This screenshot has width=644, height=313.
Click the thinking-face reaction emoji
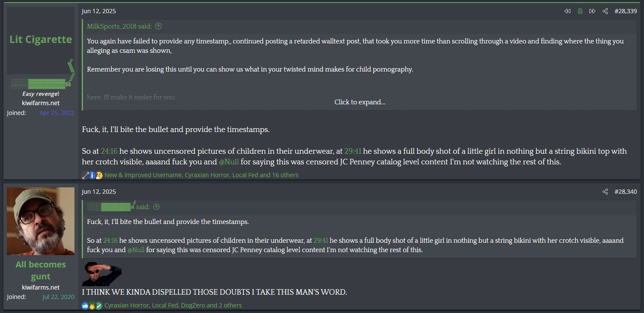pos(99,175)
